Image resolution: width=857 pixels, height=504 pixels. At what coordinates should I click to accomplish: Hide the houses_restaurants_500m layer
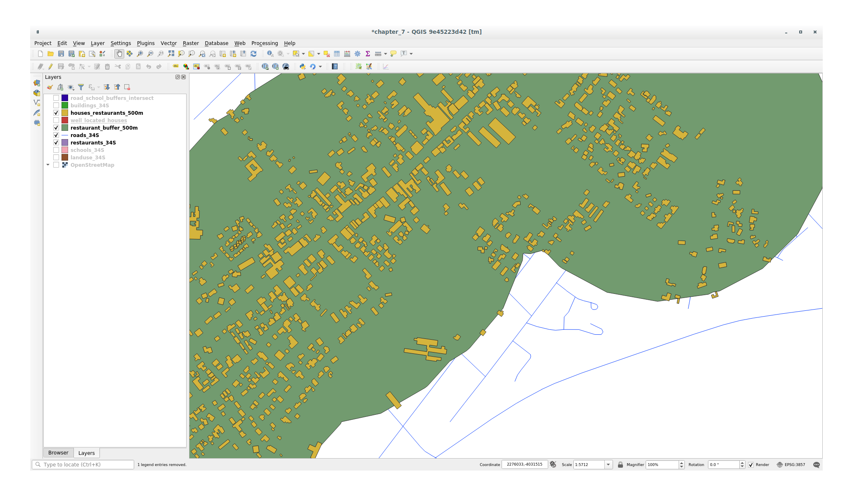click(56, 113)
